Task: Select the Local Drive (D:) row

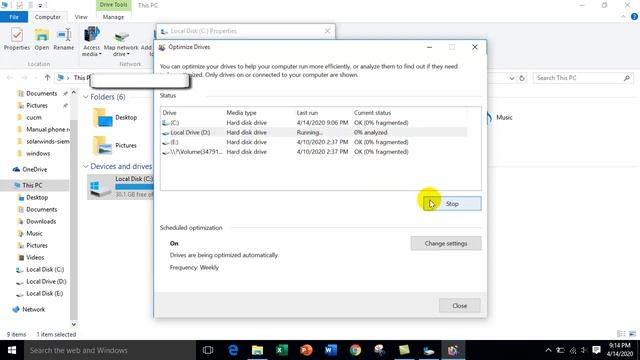Action: pos(314,132)
